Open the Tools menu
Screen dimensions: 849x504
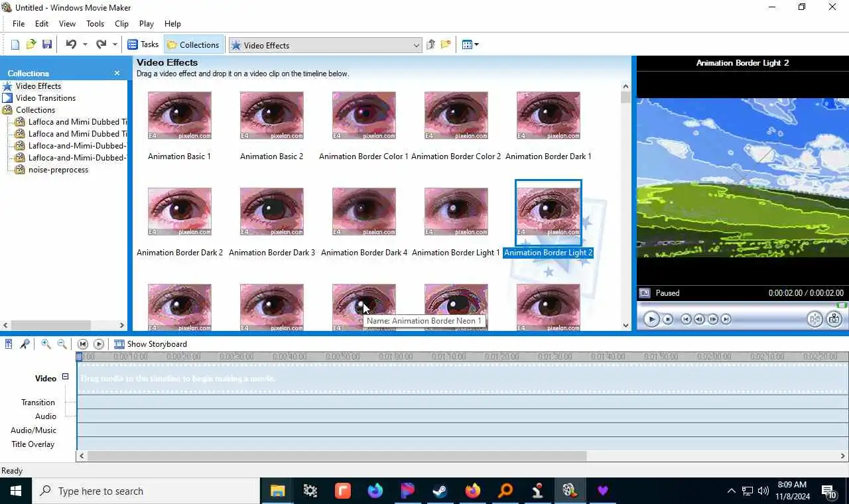coord(95,23)
